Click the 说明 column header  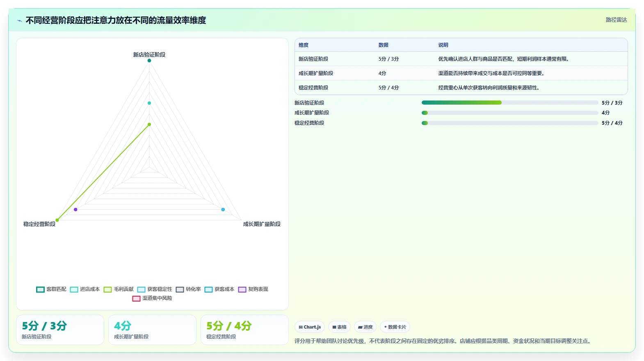click(443, 45)
